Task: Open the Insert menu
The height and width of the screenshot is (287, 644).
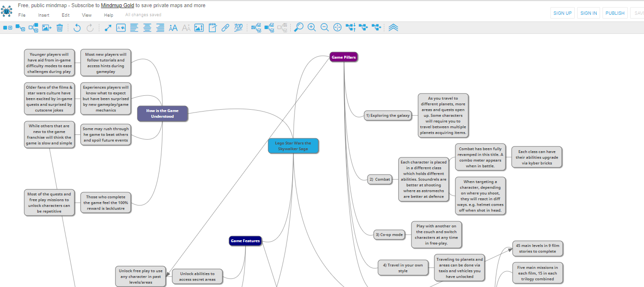Action: (x=44, y=15)
